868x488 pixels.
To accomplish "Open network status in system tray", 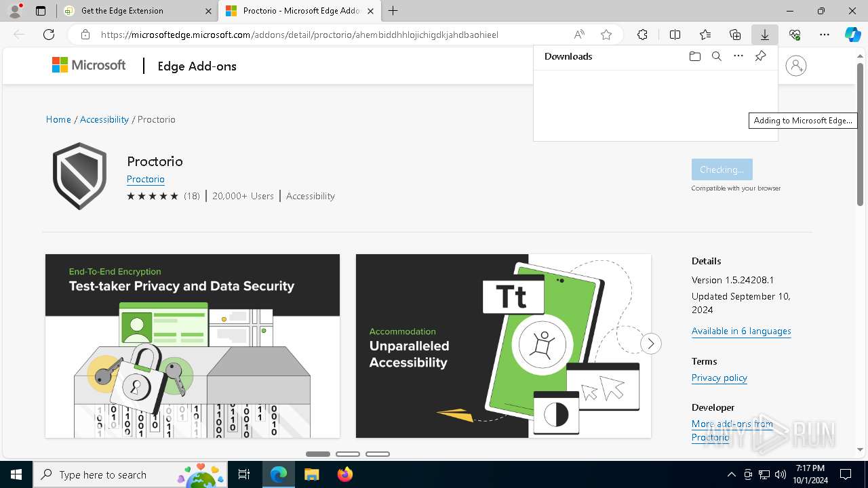I will tap(764, 474).
